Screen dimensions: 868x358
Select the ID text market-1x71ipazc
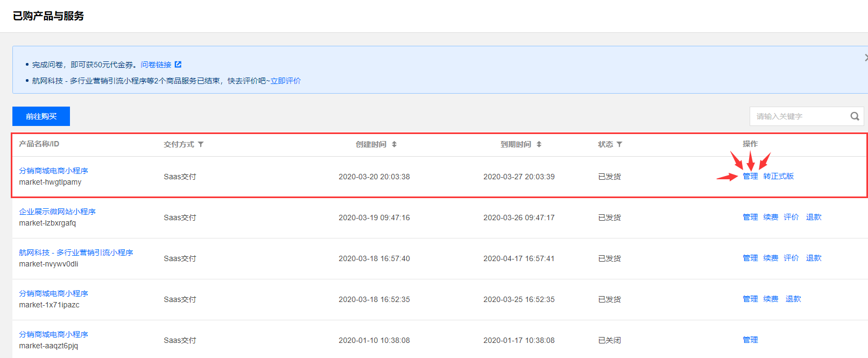click(x=49, y=305)
